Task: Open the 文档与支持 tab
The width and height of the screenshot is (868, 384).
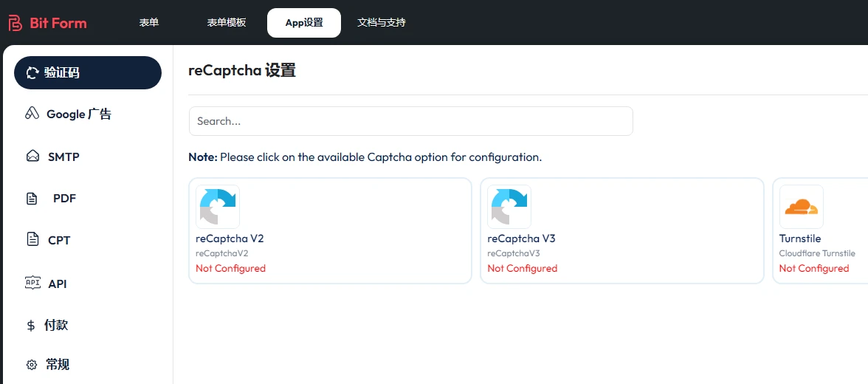Action: tap(382, 23)
